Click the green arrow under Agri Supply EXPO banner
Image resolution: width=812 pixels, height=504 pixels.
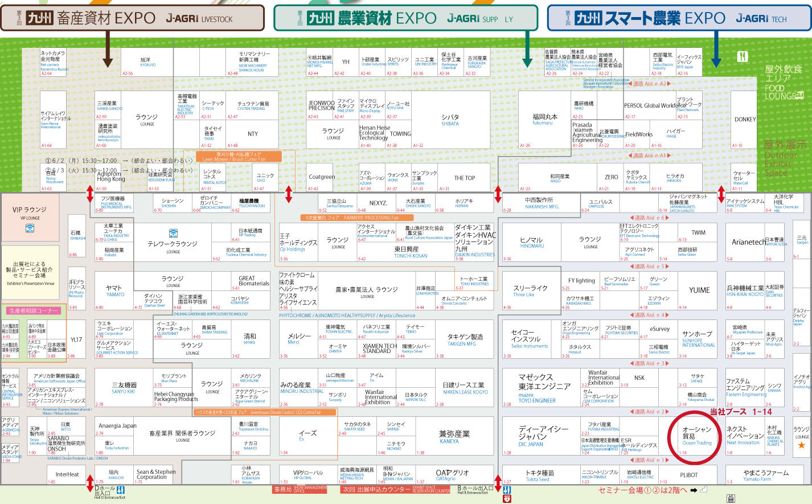coord(527,49)
